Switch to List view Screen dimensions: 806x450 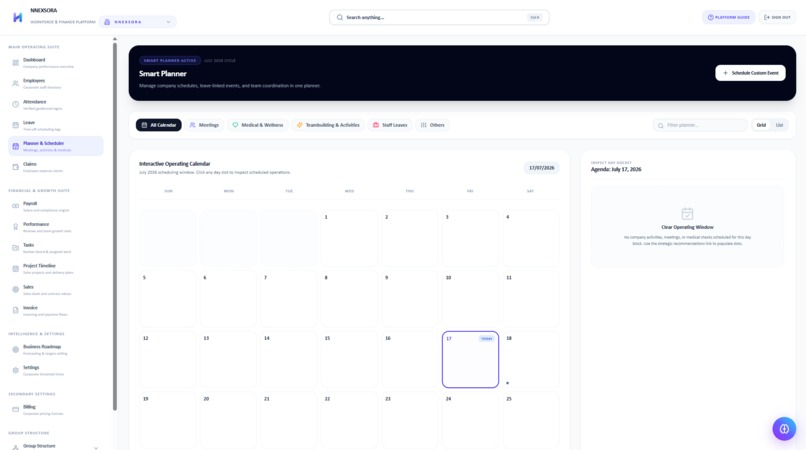pos(779,125)
